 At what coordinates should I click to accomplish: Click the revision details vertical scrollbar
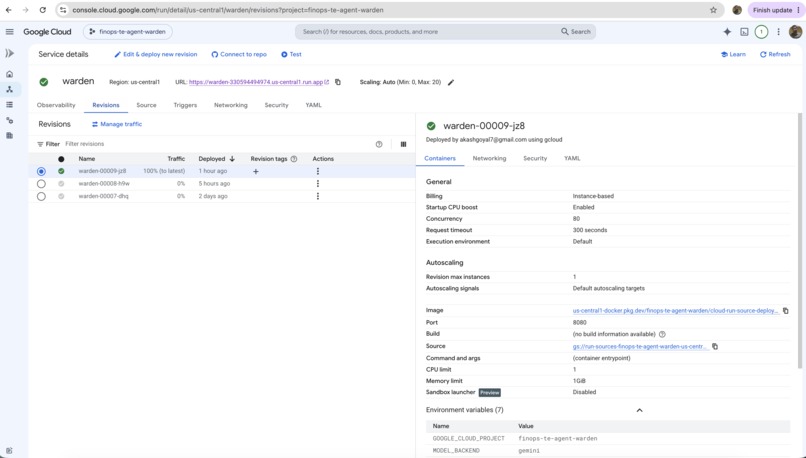point(800,241)
